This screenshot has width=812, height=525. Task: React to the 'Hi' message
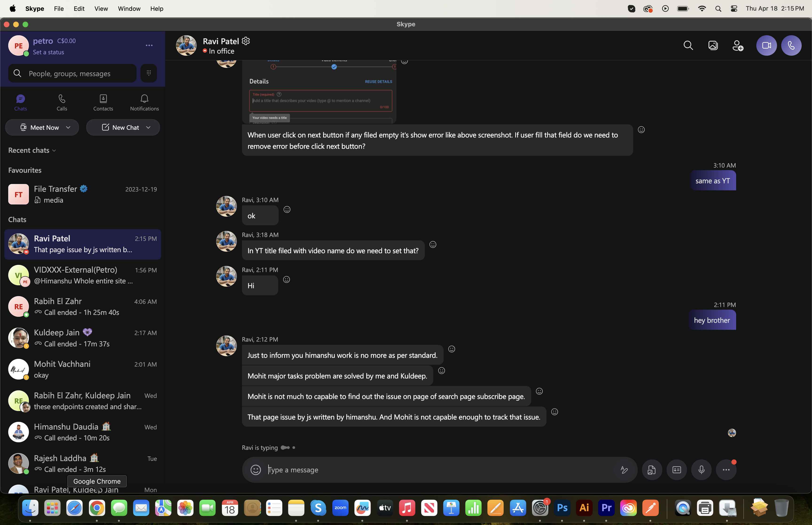point(287,280)
